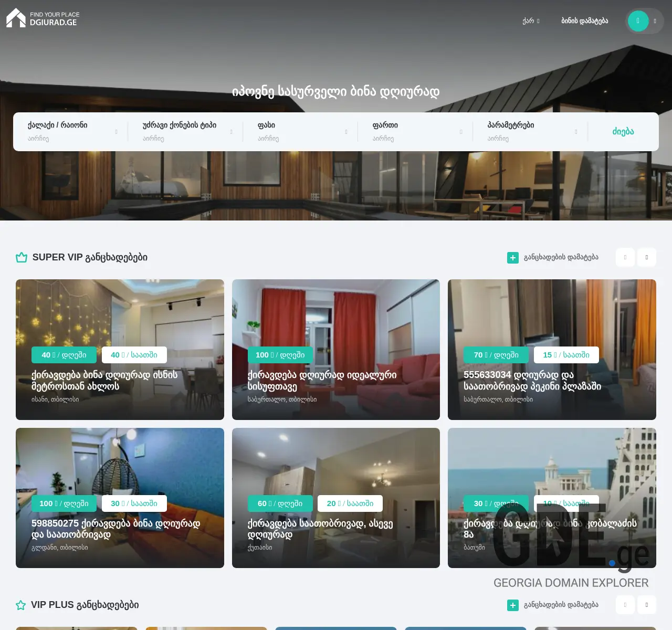
Task: Open the ქარ language selector
Action: (x=531, y=21)
